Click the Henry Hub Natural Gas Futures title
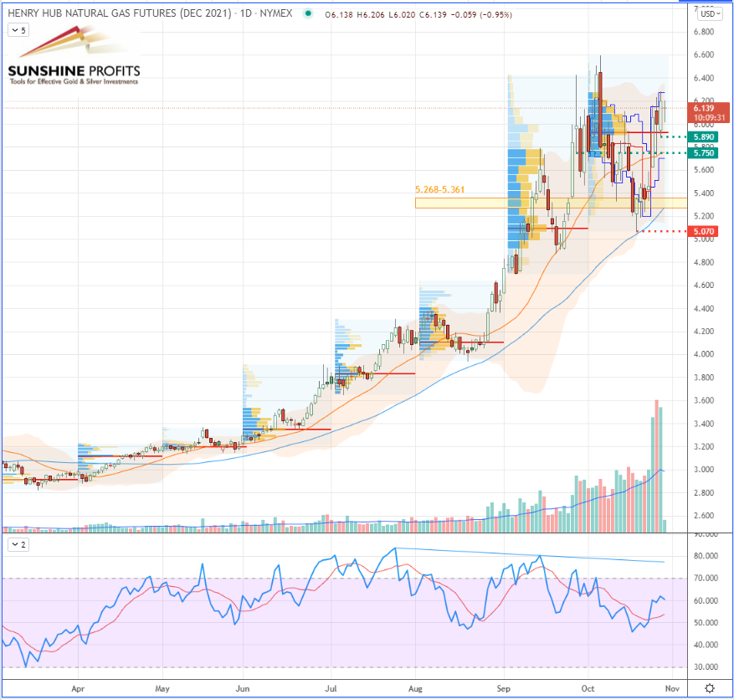 click(x=120, y=13)
